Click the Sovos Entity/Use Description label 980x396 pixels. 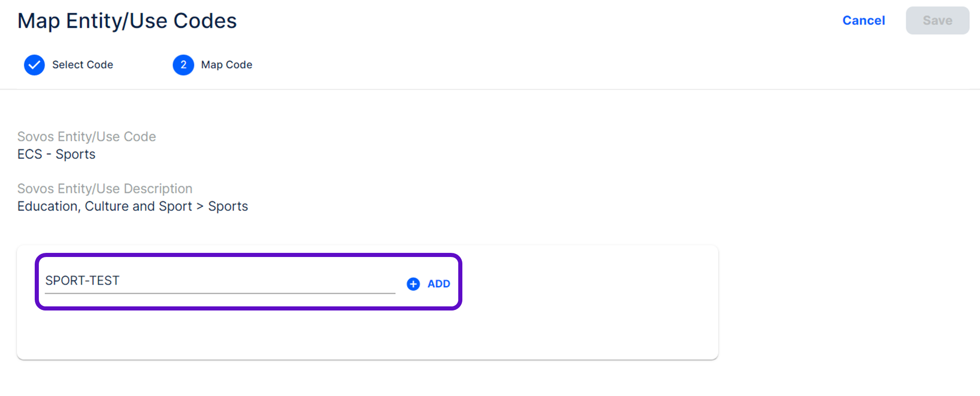(105, 189)
